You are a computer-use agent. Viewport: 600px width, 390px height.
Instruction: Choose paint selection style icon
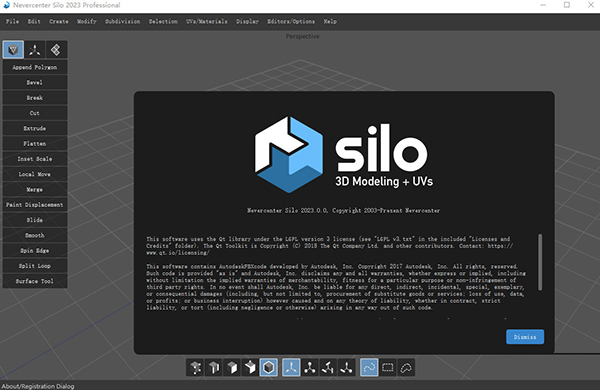pos(369,367)
